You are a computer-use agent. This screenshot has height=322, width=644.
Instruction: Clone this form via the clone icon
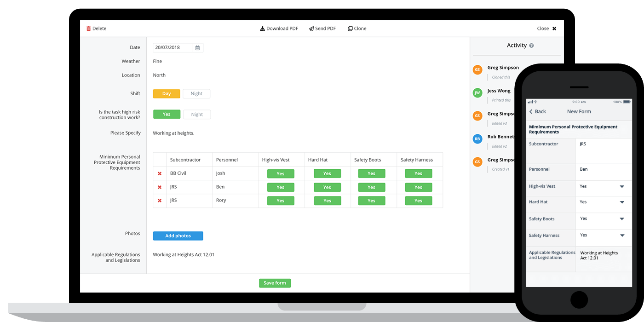[x=350, y=28]
